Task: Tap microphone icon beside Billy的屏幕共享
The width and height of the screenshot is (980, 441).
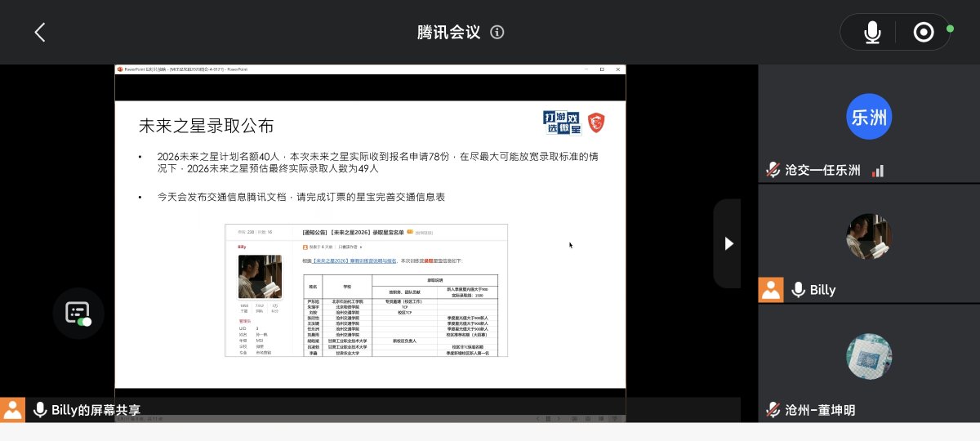Action: [x=39, y=410]
